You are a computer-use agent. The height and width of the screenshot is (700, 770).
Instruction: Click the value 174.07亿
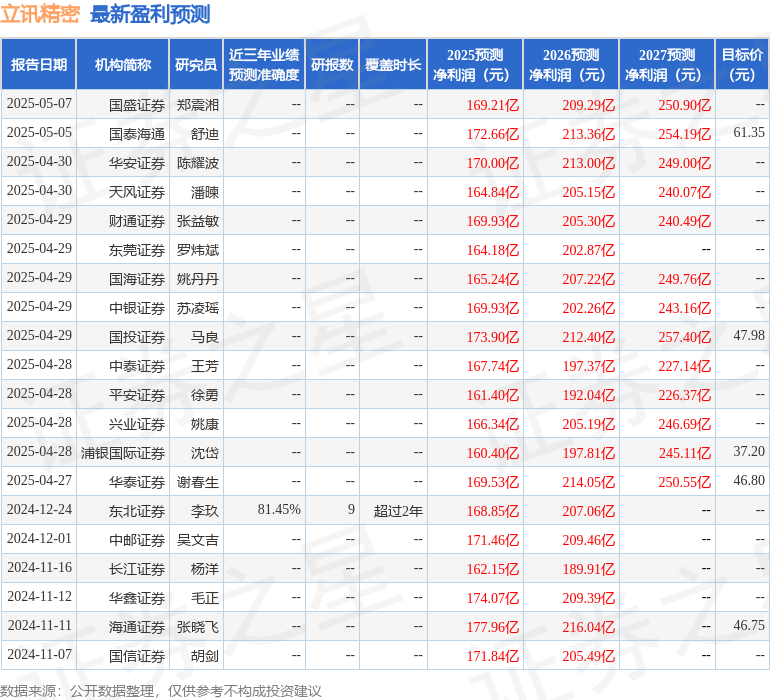tap(493, 598)
